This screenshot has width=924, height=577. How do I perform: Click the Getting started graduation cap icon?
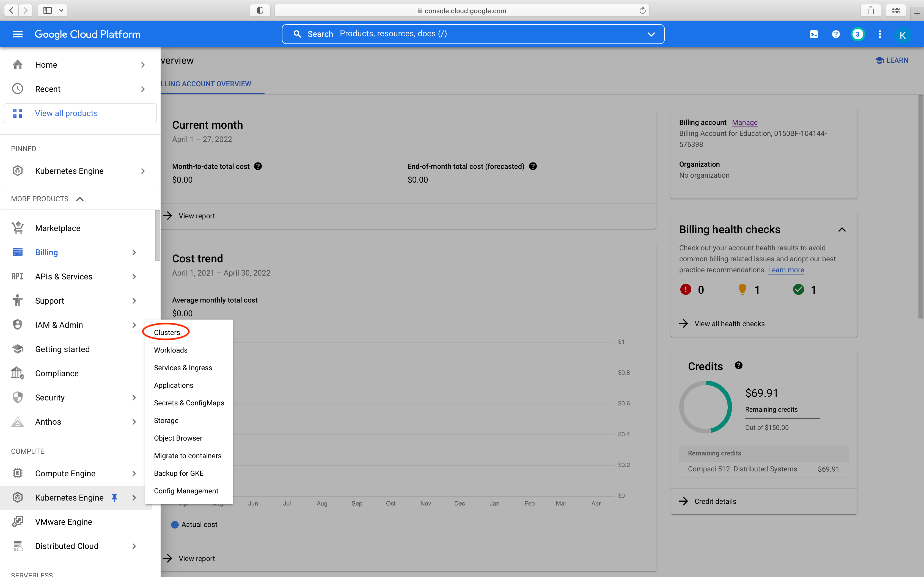pyautogui.click(x=18, y=349)
